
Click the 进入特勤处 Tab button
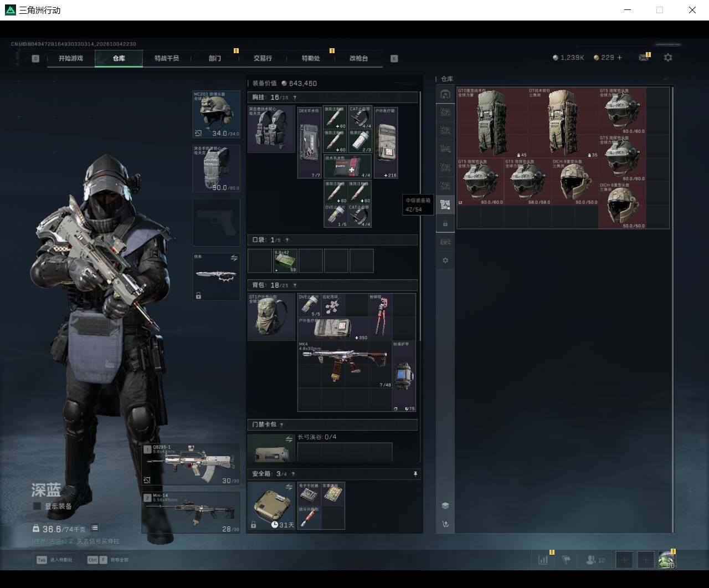(54, 560)
